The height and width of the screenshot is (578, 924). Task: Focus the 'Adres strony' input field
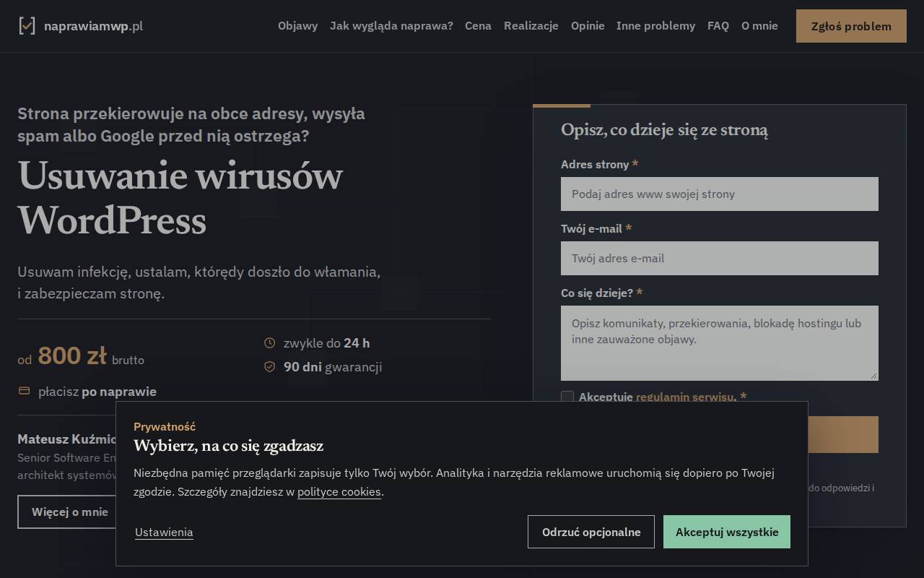click(x=720, y=194)
